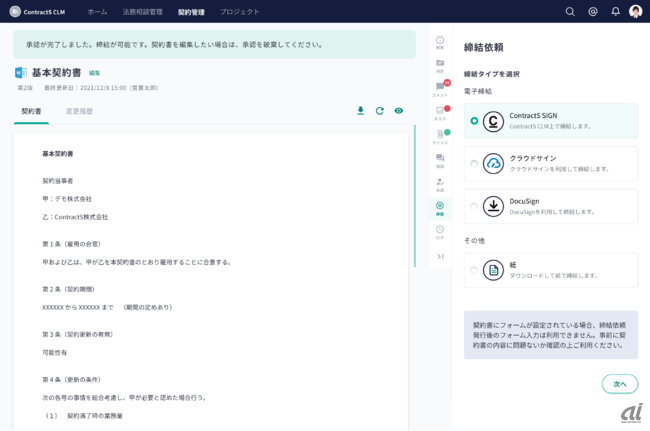The width and height of the screenshot is (650, 431).
Task: Toggle the eye preview icon
Action: tap(398, 111)
